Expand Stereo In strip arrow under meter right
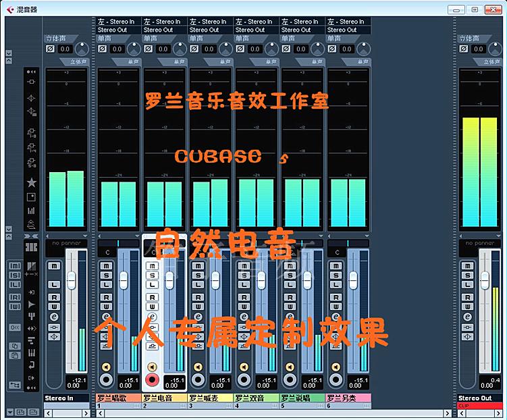 coord(85,236)
